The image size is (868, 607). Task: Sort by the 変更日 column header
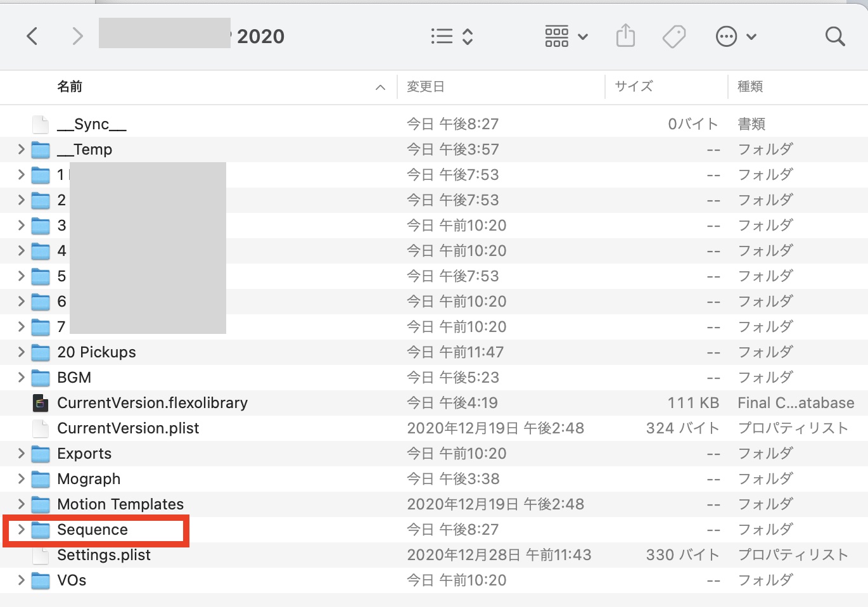point(425,87)
